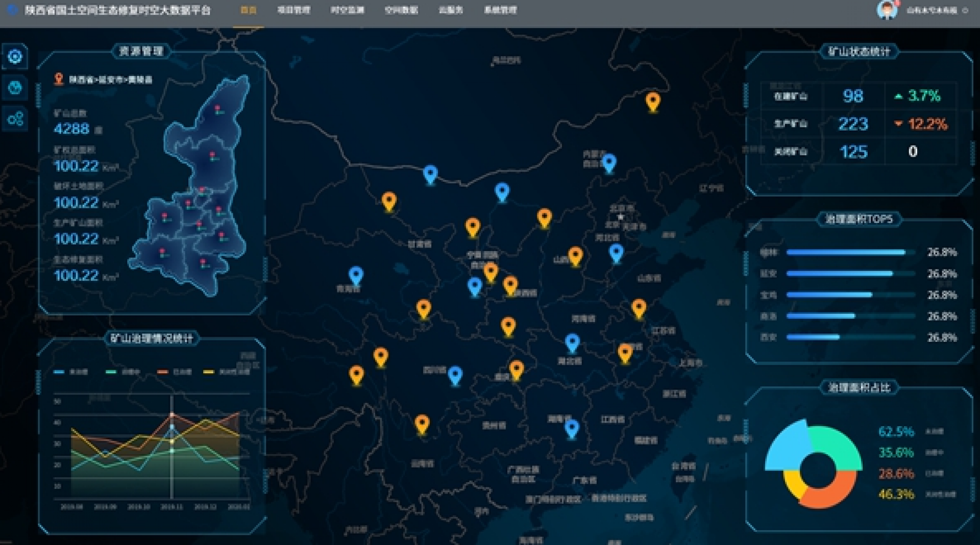
Task: Click the 西安 progress bar
Action: tap(850, 337)
